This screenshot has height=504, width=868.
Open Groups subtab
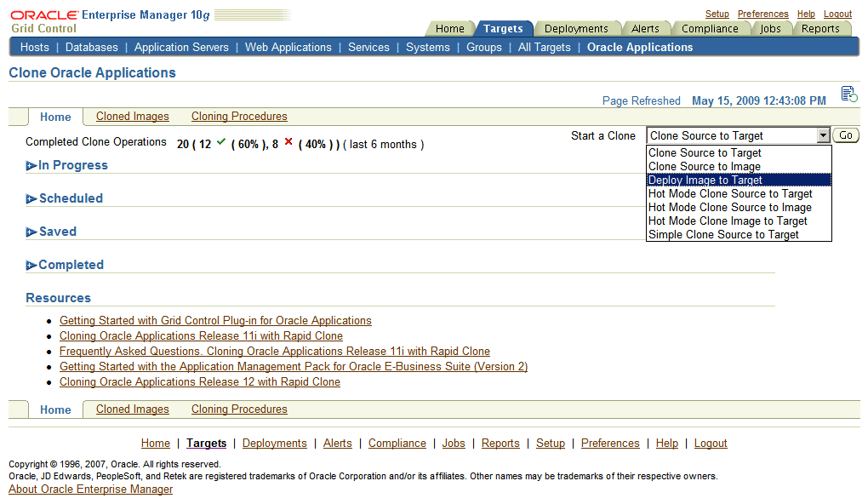pyautogui.click(x=484, y=48)
